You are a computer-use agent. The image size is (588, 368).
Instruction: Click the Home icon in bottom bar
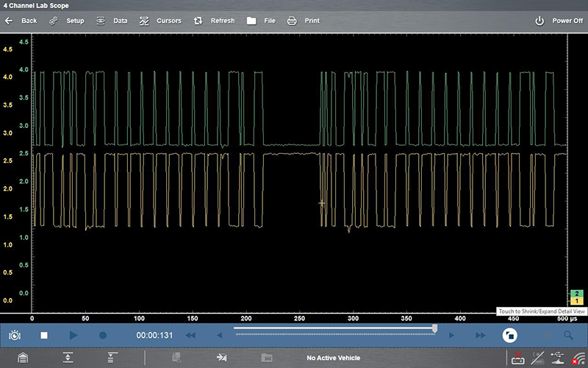tap(23, 358)
